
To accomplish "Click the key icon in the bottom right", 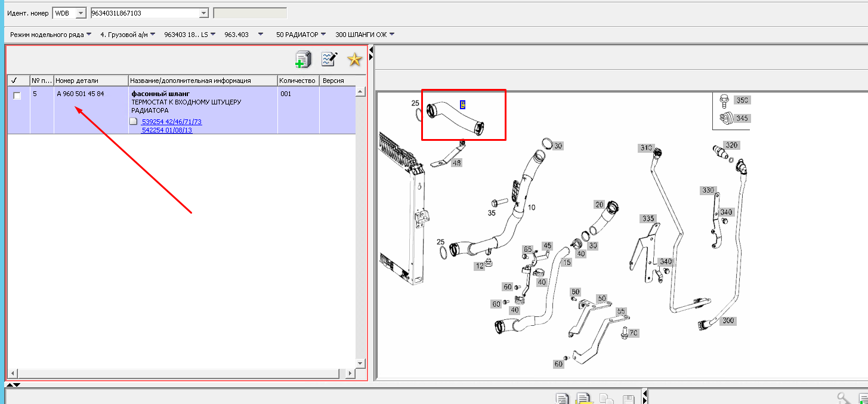I will [x=843, y=399].
